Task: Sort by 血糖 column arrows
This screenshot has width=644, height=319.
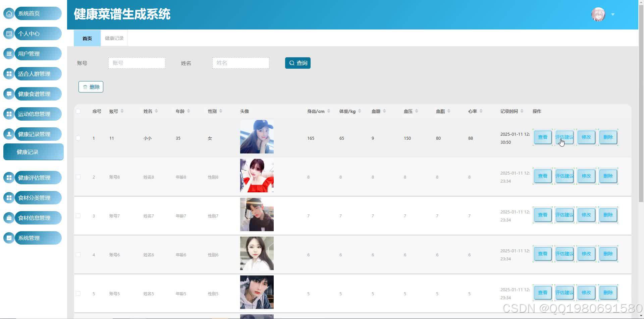Action: 384,111
